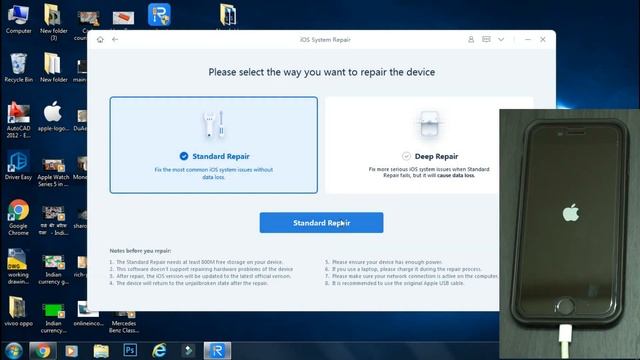Image resolution: width=640 pixels, height=360 pixels.
Task: Open Photoshop from the taskbar
Action: pos(130,351)
